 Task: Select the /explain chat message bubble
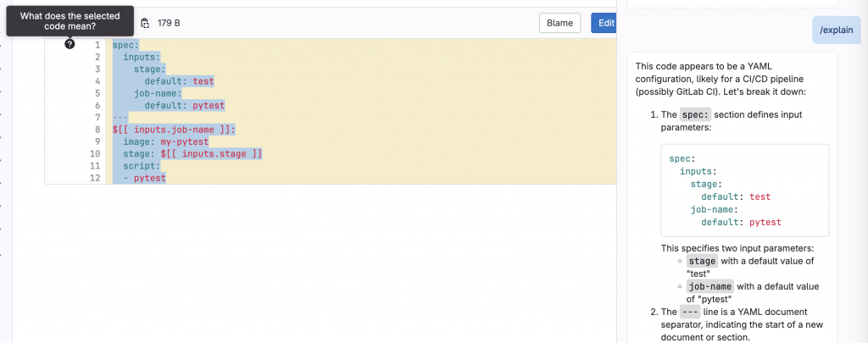(x=837, y=30)
